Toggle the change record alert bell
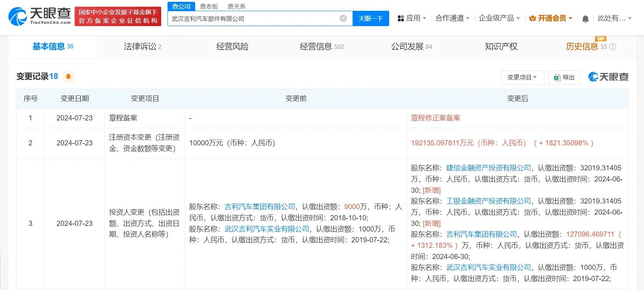Screen dimensions: 644x290 68,76
